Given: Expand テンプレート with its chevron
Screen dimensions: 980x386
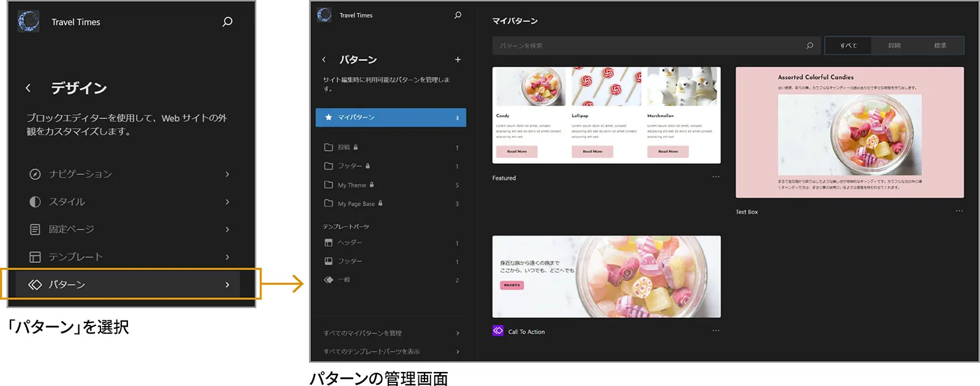Looking at the screenshot, I should (227, 257).
